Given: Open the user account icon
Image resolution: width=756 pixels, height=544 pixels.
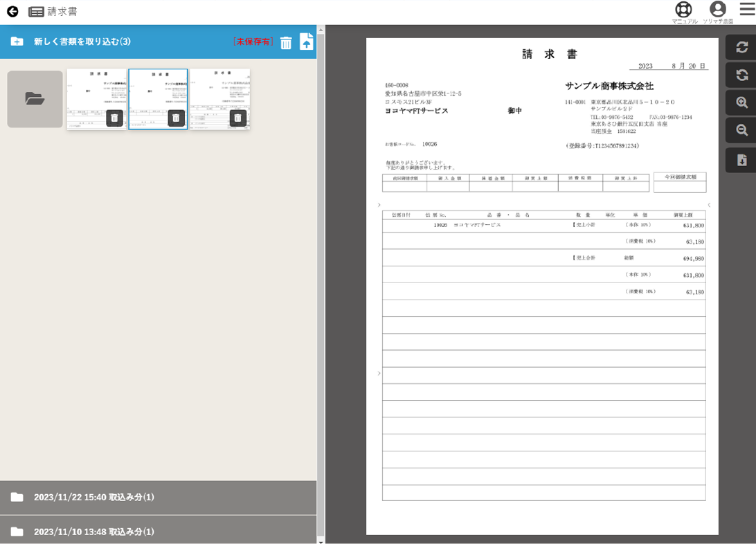Looking at the screenshot, I should pos(717,9).
